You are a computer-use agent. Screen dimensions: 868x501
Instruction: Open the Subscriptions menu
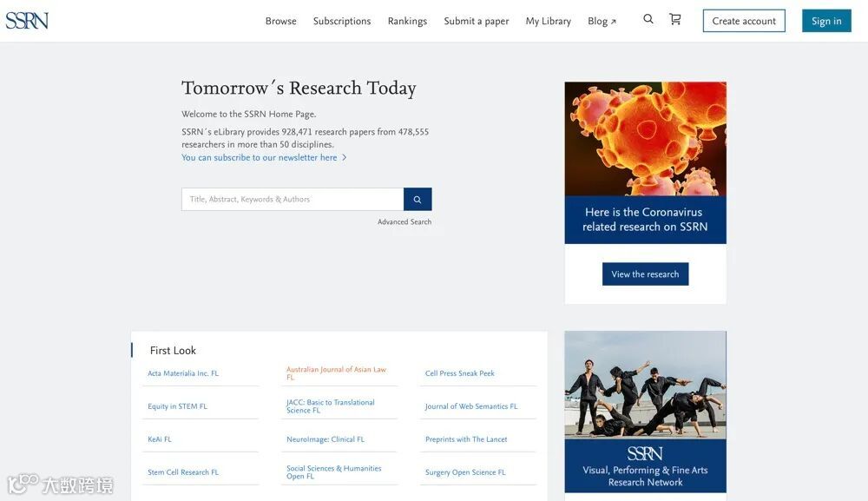pos(341,21)
